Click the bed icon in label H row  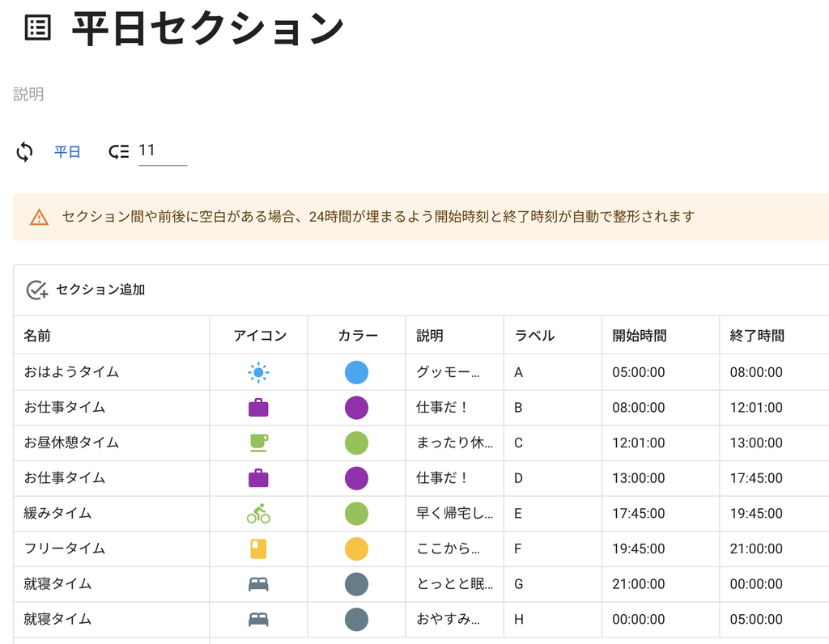click(258, 619)
